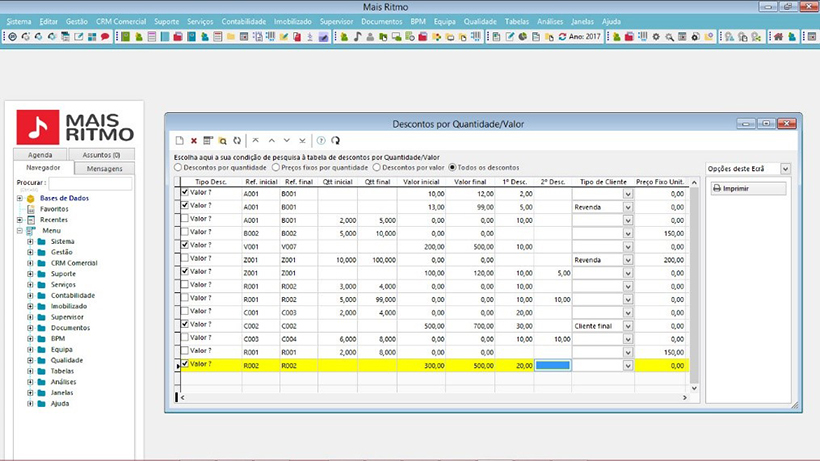Select 'Preços fixos por quantidade' radio option

click(276, 168)
